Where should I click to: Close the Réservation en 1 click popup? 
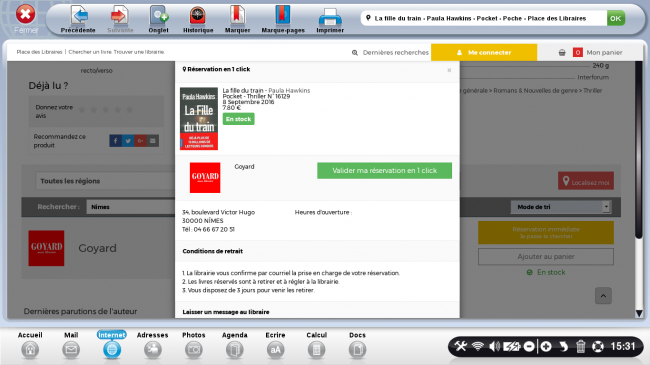[x=449, y=70]
